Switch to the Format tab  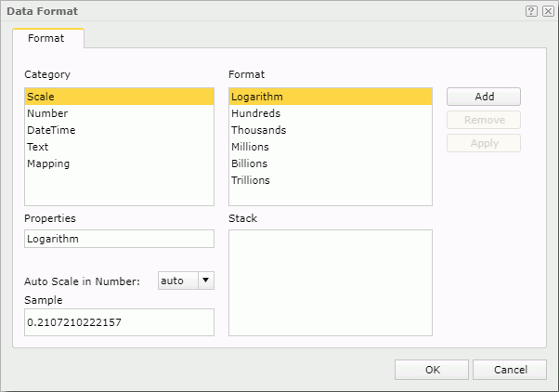[x=46, y=38]
